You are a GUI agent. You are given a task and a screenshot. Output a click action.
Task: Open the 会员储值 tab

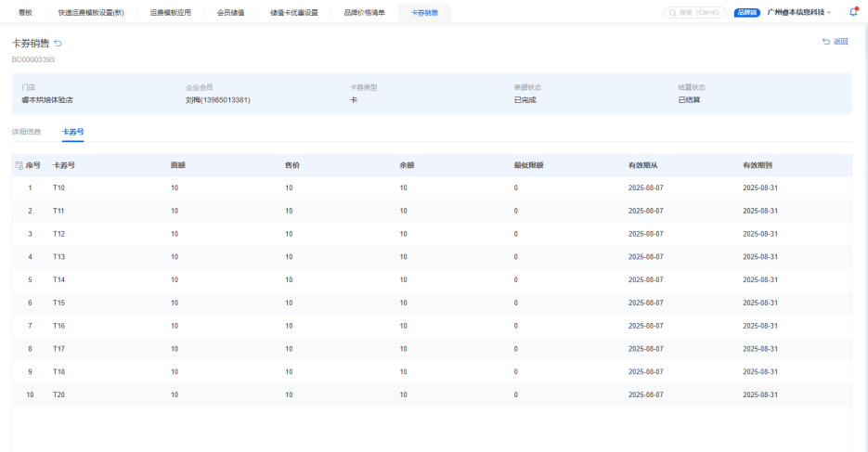(x=230, y=13)
